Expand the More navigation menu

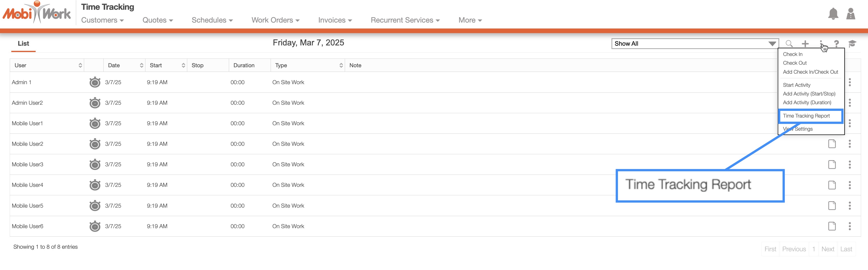pyautogui.click(x=470, y=20)
